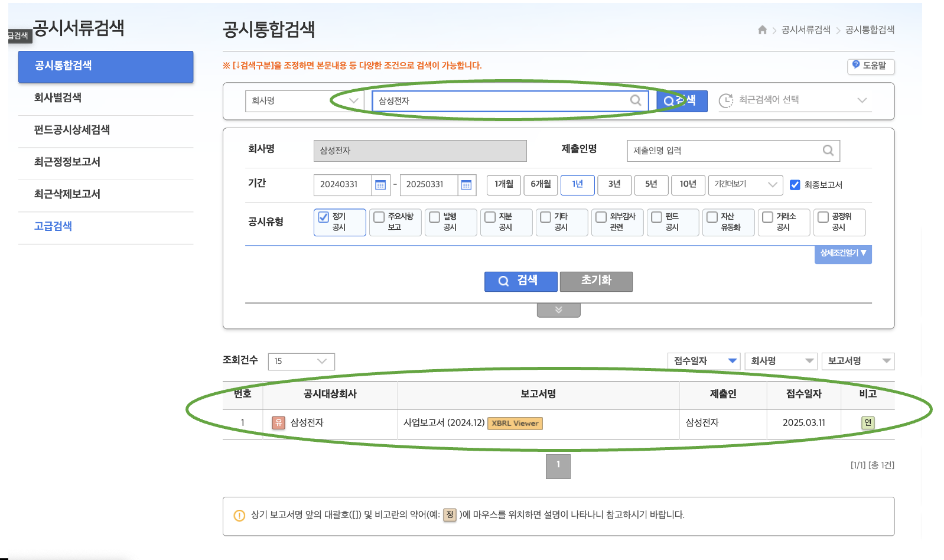The width and height of the screenshot is (944, 560).
Task: Enable the 거래소공시 checkbox
Action: point(768,217)
